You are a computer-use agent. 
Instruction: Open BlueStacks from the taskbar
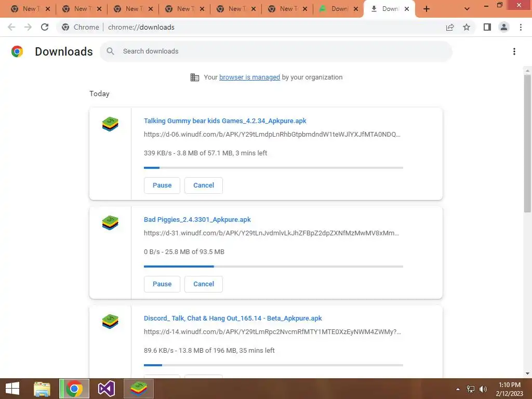click(138, 389)
